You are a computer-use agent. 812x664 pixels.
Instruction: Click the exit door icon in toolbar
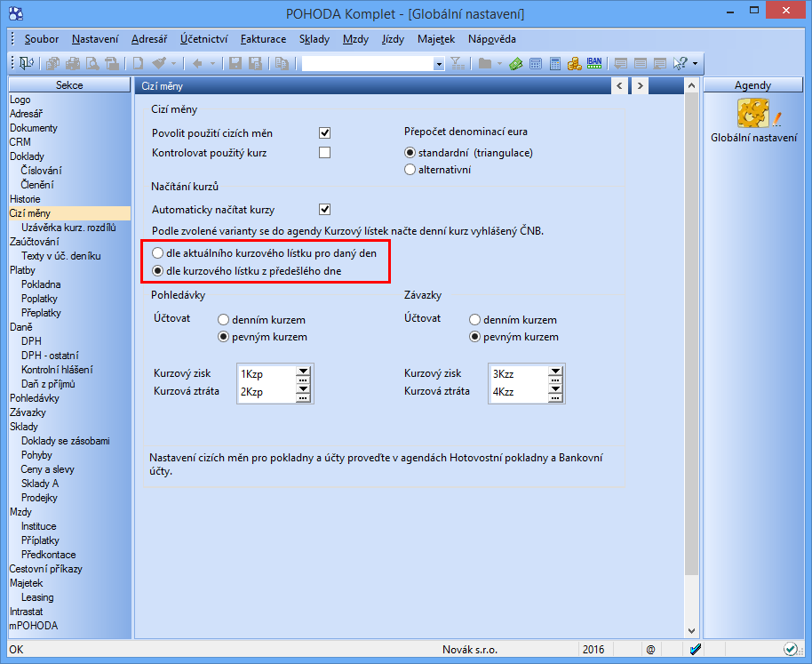[27, 63]
